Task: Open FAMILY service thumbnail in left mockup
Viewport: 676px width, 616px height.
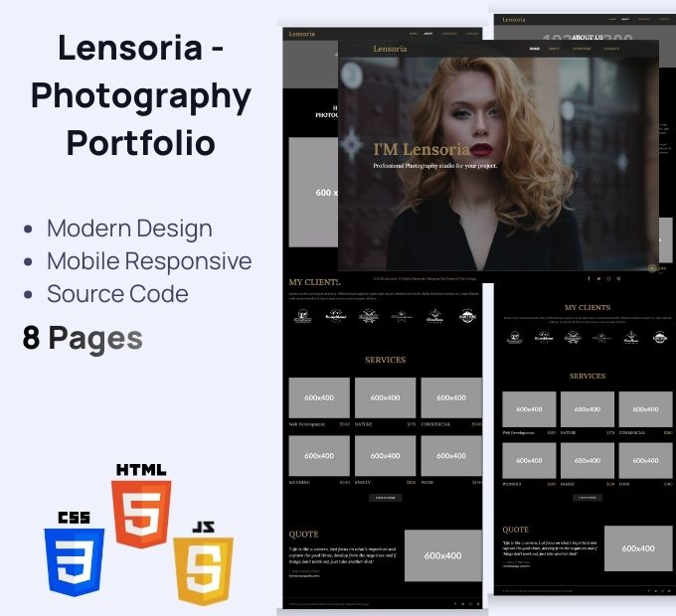Action: tap(385, 456)
